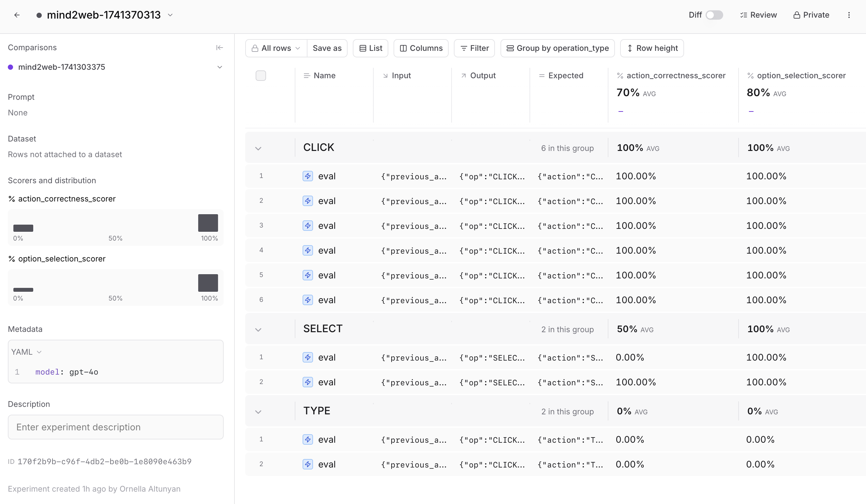Click the back arrow icon
Viewport: 866px width, 504px height.
(17, 15)
